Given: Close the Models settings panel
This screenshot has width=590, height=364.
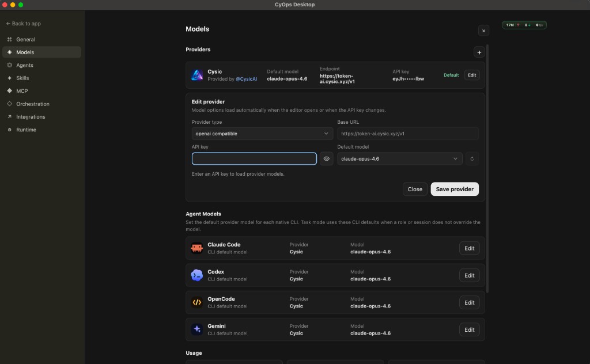Looking at the screenshot, I should coord(483,31).
